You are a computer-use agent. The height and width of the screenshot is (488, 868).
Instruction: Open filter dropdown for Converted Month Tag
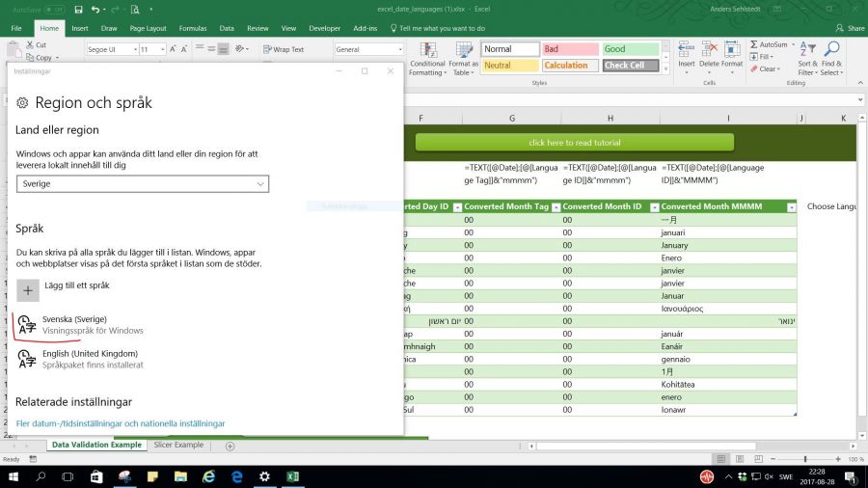pyautogui.click(x=556, y=207)
